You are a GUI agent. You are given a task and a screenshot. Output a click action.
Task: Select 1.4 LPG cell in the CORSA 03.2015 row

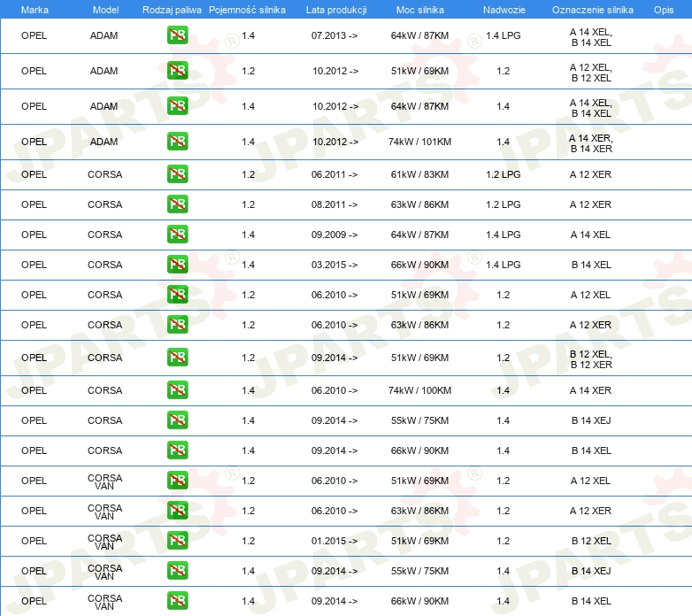point(504,265)
